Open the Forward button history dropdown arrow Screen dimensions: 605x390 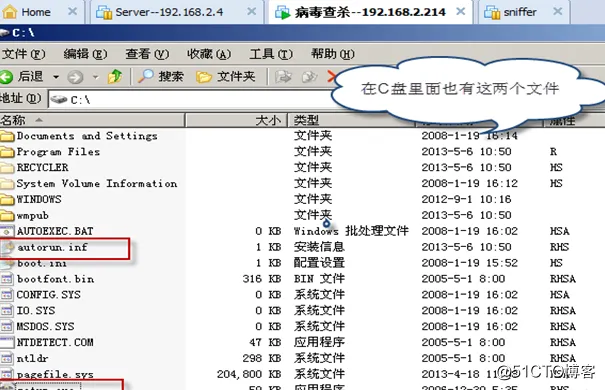95,77
